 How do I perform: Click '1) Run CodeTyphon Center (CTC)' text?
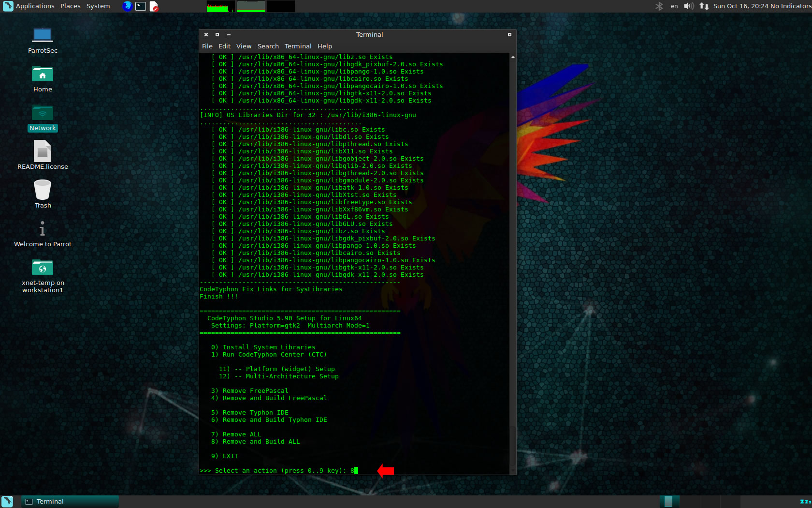pyautogui.click(x=269, y=354)
